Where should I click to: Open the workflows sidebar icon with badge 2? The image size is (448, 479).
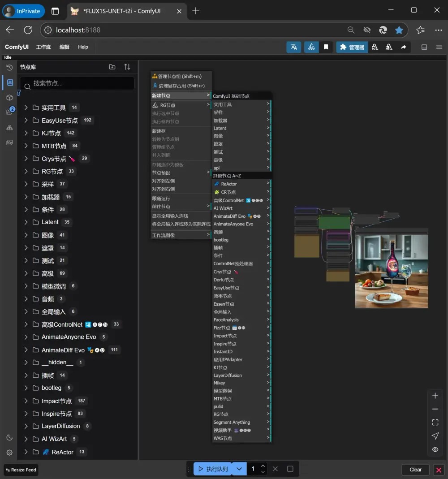[x=9, y=111]
